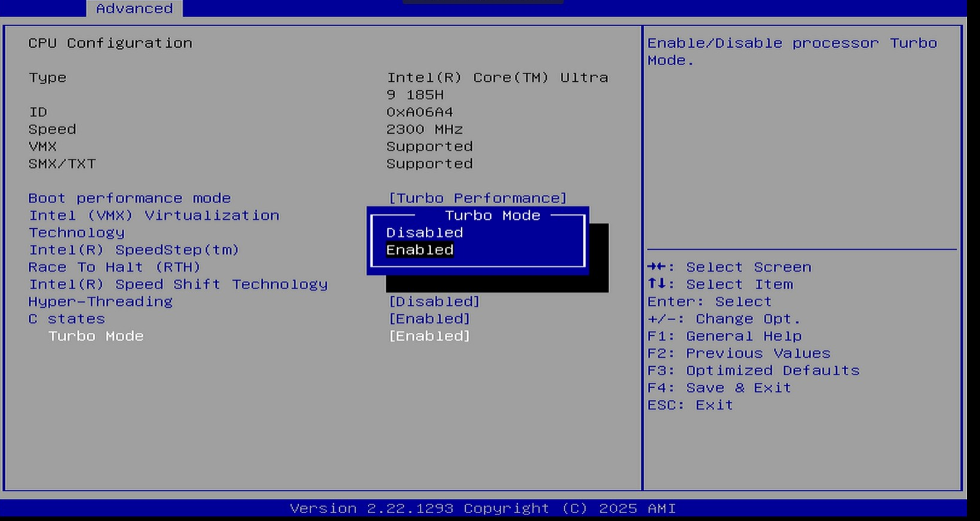Screen dimensions: 980x521
Task: Click the highlighted Turbo Mode setting label
Action: coord(96,336)
